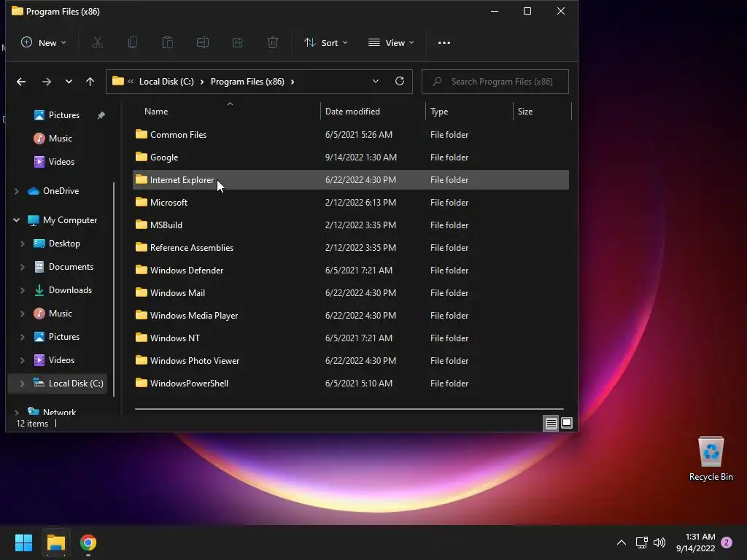Image resolution: width=747 pixels, height=560 pixels.
Task: Expand the address bar history dropdown
Action: click(376, 82)
